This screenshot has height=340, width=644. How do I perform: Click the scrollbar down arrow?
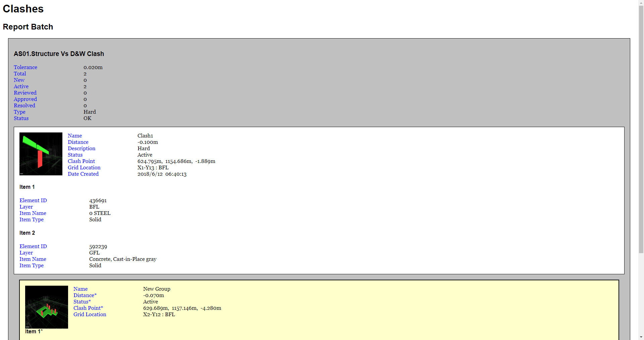tap(641, 337)
